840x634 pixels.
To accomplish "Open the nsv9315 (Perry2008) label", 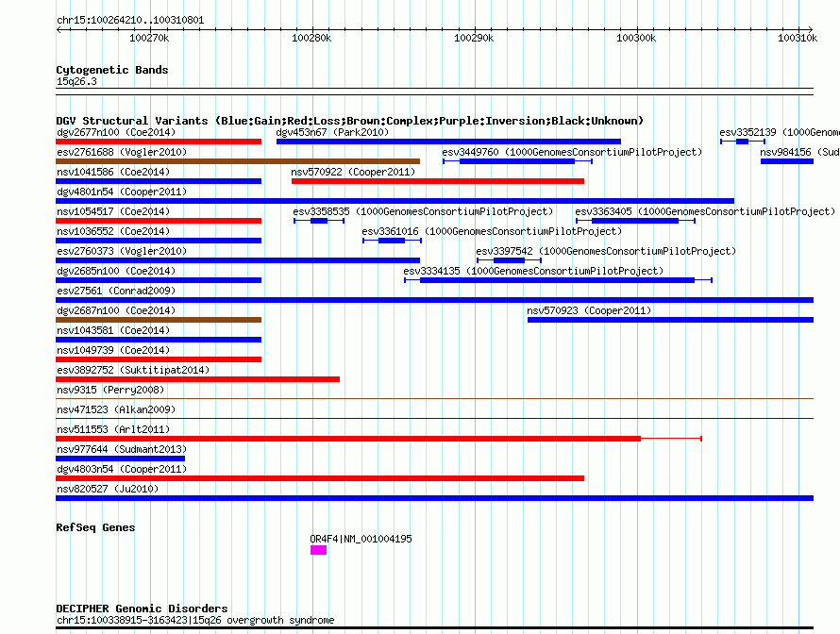I will (x=110, y=390).
